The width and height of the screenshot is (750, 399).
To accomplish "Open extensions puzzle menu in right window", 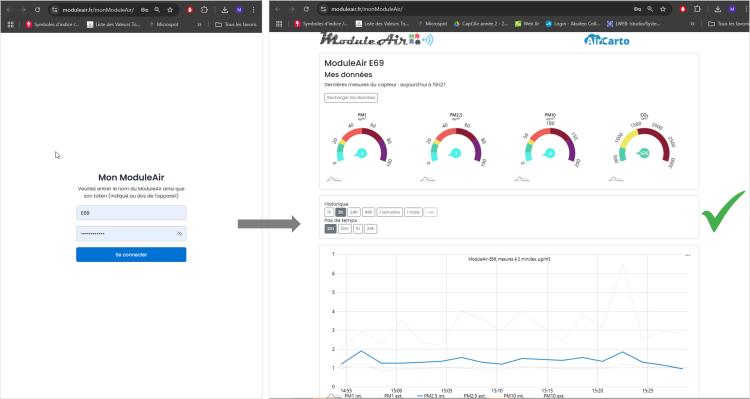I will [x=697, y=9].
